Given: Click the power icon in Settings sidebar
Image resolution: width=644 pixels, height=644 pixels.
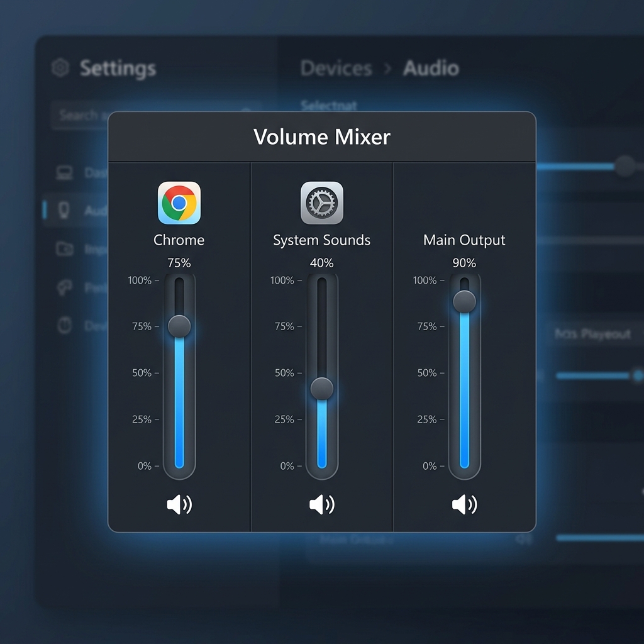Looking at the screenshot, I should (x=65, y=325).
